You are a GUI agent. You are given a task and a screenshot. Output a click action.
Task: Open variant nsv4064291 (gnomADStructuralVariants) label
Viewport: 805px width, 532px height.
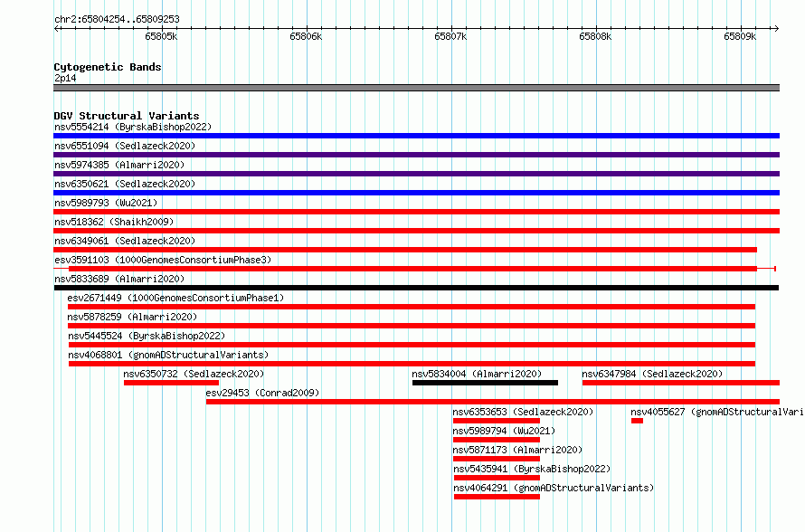coord(554,488)
